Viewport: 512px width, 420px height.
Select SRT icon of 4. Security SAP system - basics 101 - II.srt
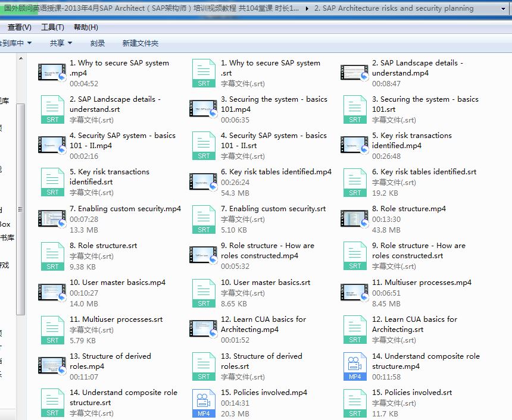(x=204, y=146)
